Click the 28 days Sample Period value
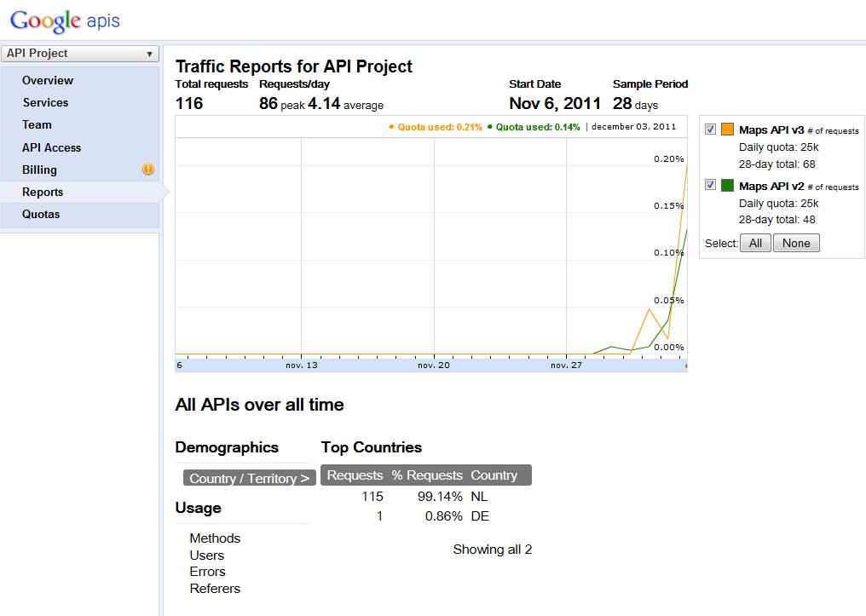Image resolution: width=866 pixels, height=616 pixels. coord(635,103)
